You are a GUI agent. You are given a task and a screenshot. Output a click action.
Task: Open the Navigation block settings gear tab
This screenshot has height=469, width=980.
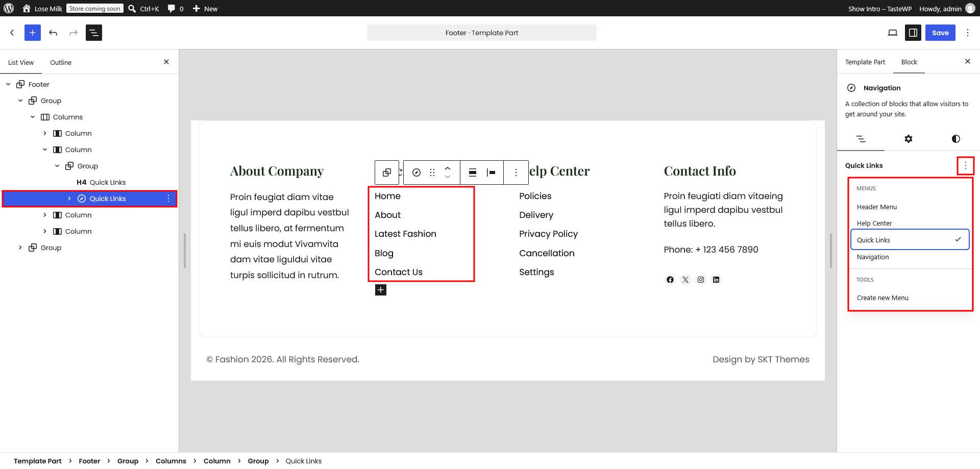pos(909,139)
